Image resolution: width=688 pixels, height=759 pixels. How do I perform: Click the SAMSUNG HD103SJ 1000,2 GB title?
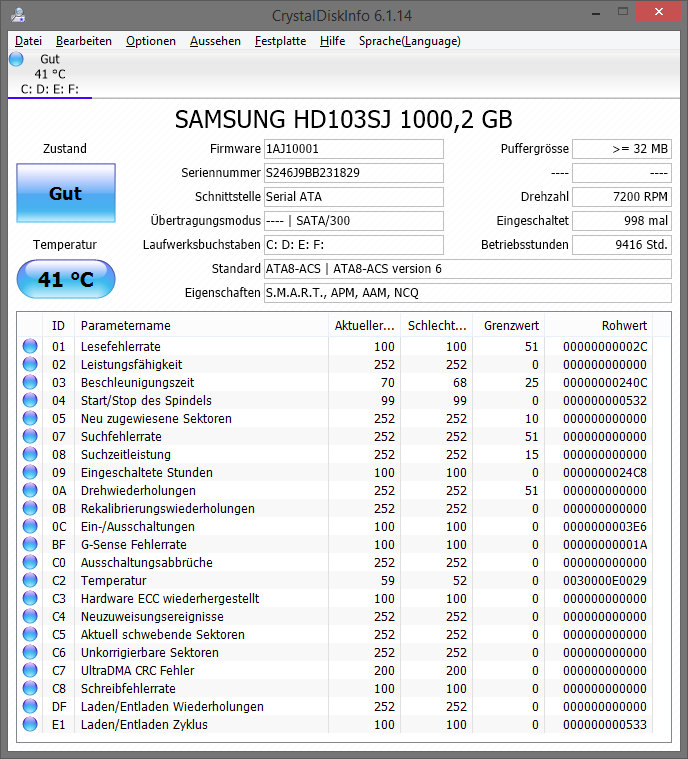pos(343,119)
